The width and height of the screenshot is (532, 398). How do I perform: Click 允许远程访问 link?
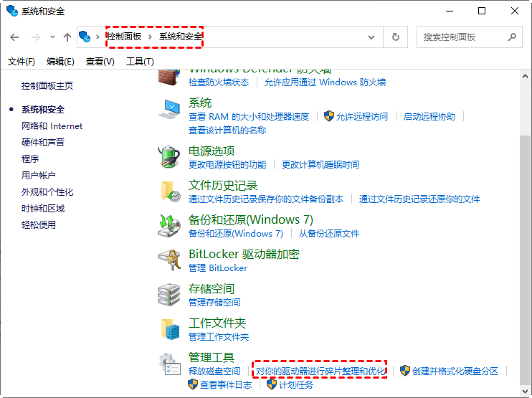pyautogui.click(x=361, y=116)
